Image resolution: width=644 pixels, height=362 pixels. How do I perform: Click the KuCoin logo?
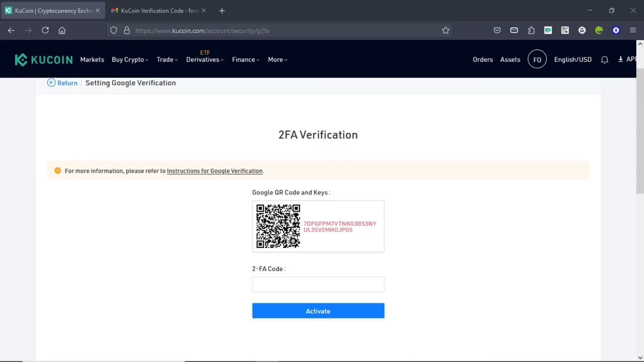[x=44, y=60]
